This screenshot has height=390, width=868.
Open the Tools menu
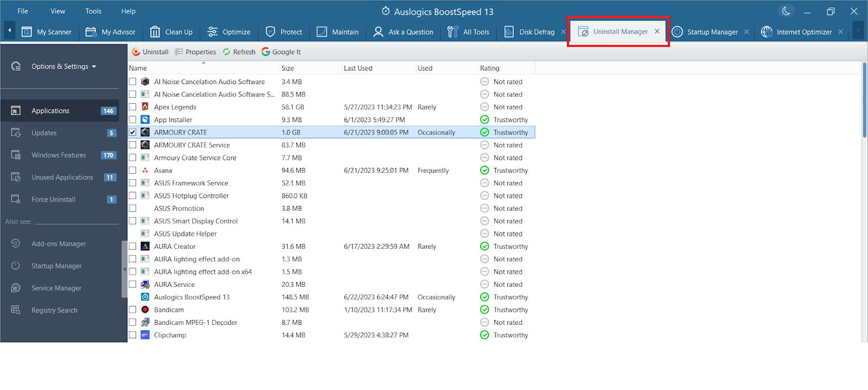93,11
